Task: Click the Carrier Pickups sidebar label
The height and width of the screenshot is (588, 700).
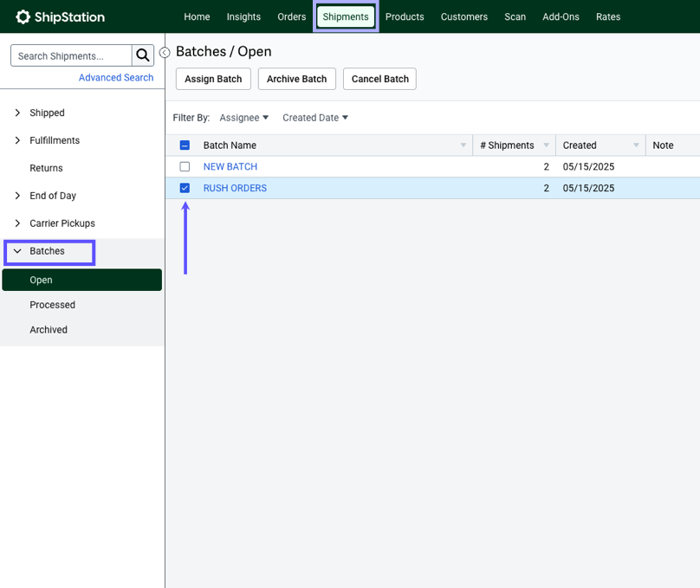Action: (x=62, y=223)
